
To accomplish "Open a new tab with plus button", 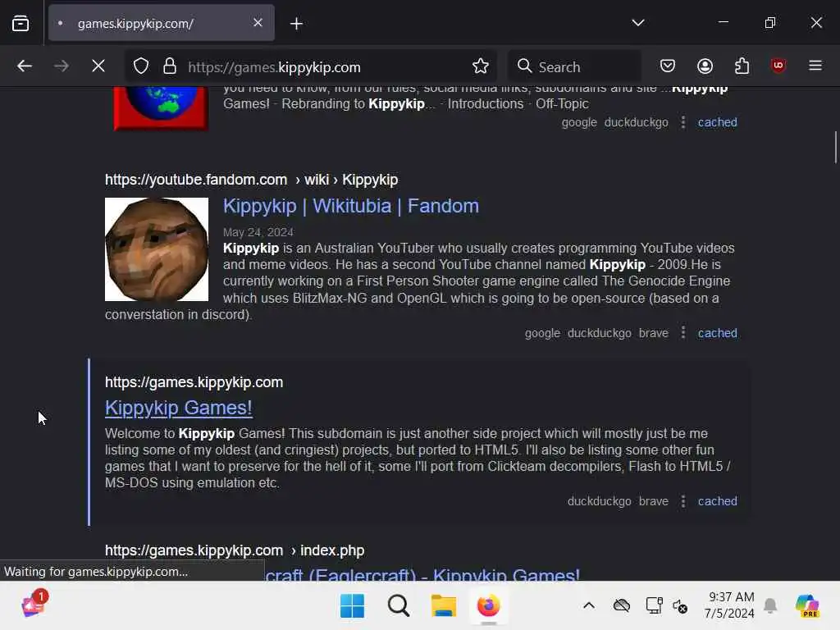I will click(296, 24).
